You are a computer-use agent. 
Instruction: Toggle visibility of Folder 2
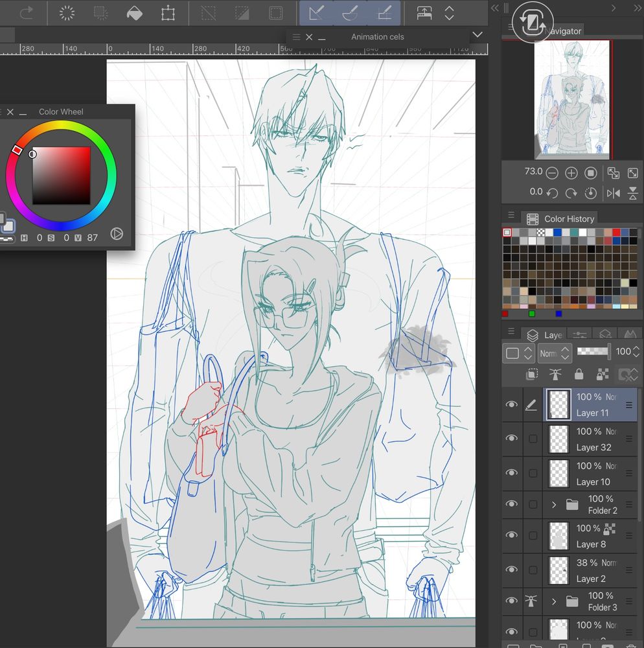pos(512,503)
